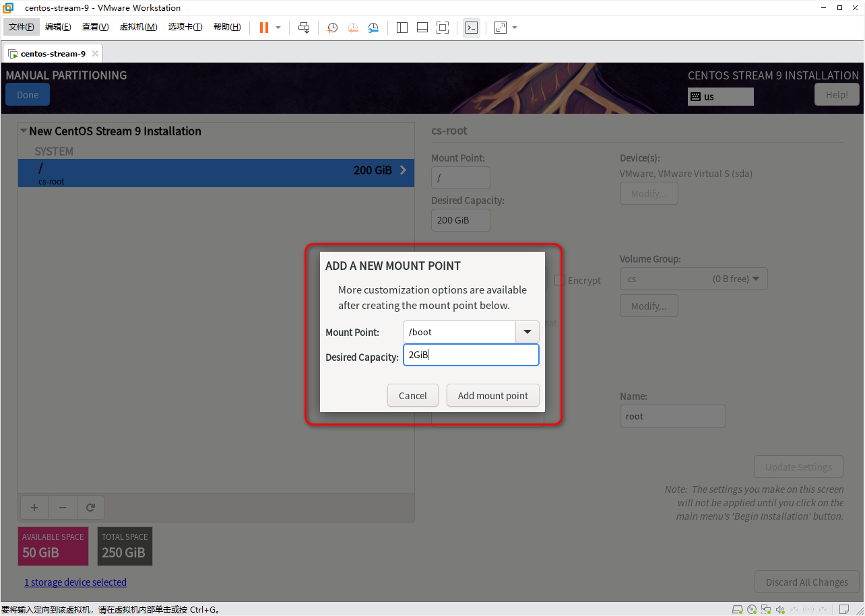Screen dimensions: 865x616
Task: Remove the mount point with minus button
Action: pyautogui.click(x=63, y=508)
